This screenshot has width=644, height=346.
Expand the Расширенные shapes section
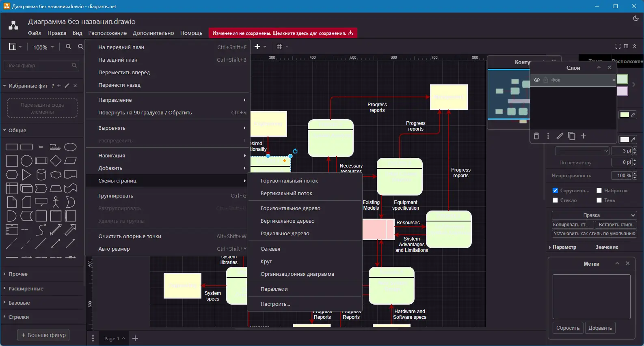click(x=26, y=288)
